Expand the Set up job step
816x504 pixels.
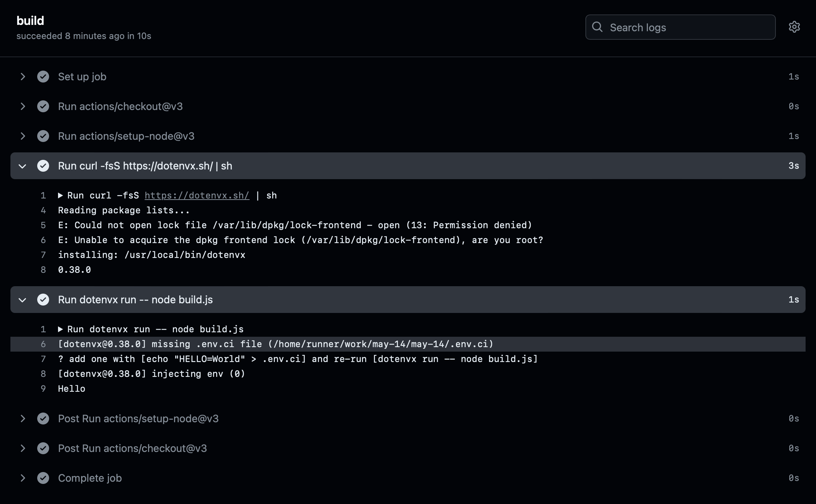[x=23, y=77]
